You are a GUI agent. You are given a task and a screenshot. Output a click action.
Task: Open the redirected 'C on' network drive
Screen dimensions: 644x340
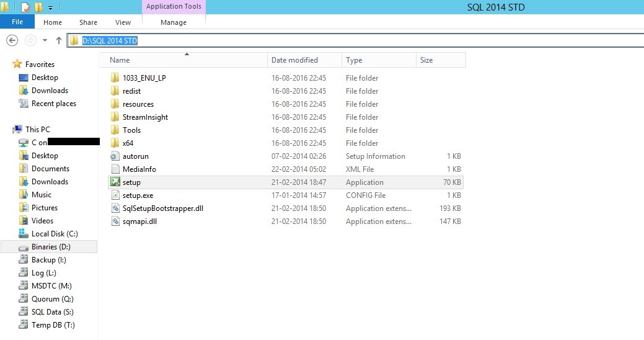click(x=39, y=143)
